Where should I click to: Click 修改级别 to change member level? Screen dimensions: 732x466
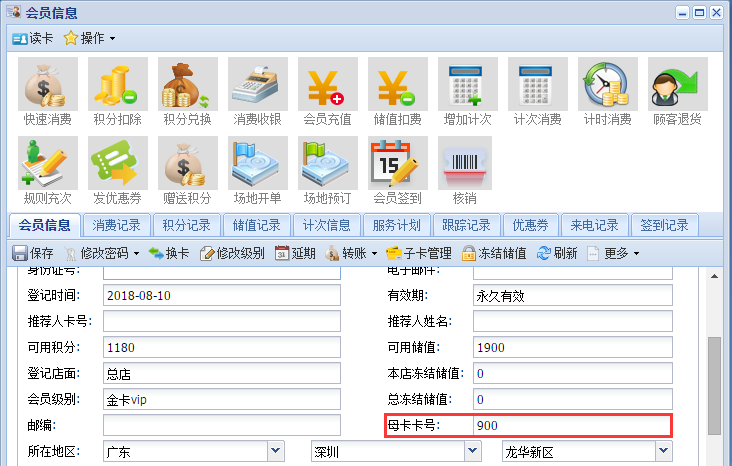click(x=232, y=253)
